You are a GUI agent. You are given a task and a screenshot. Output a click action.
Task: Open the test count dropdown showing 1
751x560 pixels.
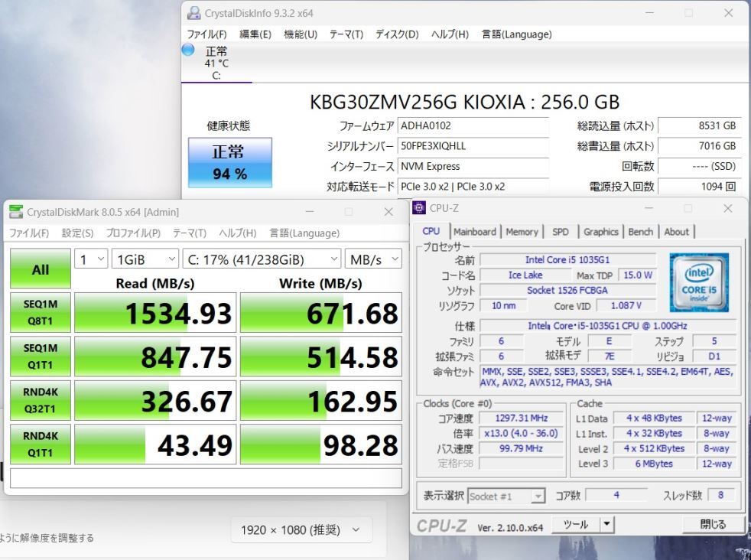pos(90,259)
